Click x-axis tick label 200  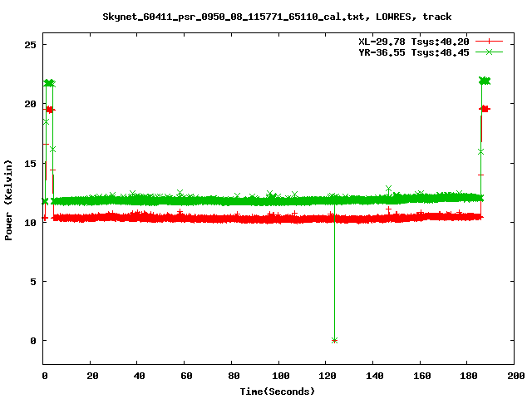(x=515, y=376)
